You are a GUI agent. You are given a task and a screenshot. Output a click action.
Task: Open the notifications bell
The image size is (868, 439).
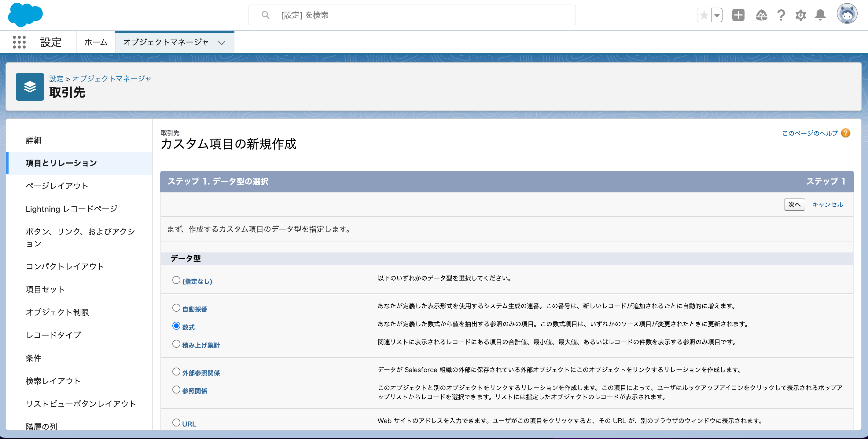tap(820, 15)
